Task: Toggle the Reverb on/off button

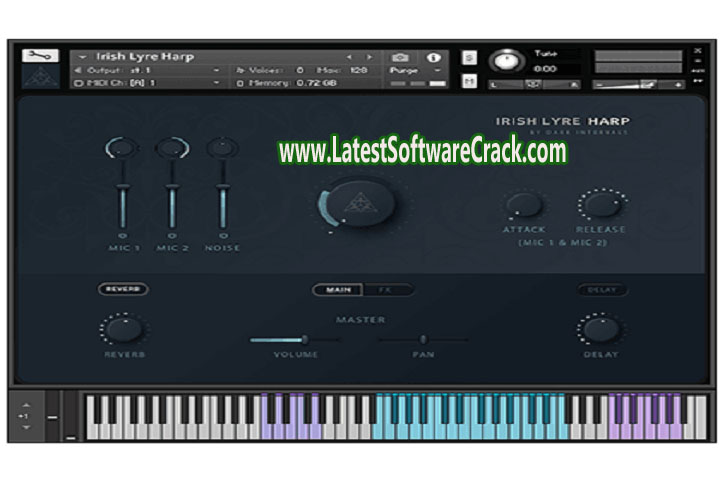Action: click(x=123, y=289)
